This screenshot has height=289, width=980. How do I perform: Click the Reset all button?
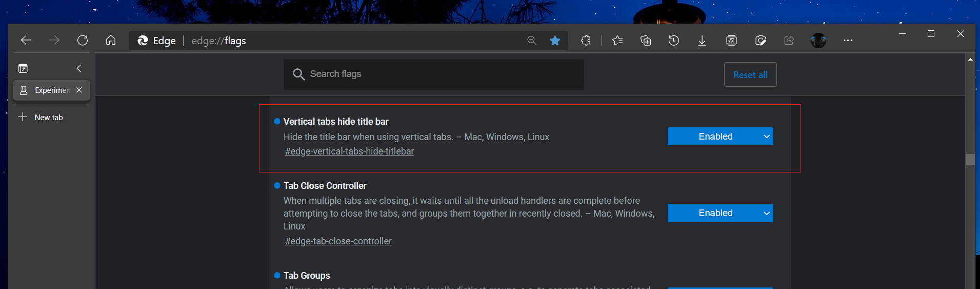click(750, 75)
